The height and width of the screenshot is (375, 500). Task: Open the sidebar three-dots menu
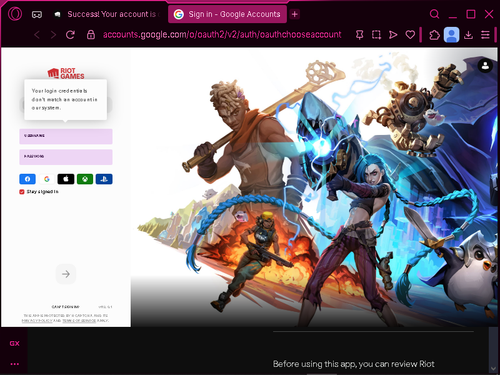[x=15, y=364]
